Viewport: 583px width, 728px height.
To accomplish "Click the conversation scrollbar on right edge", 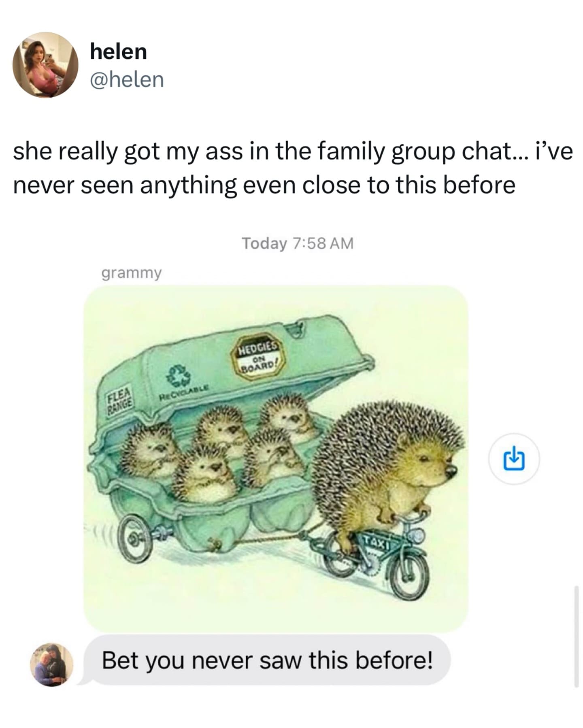I will [576, 636].
